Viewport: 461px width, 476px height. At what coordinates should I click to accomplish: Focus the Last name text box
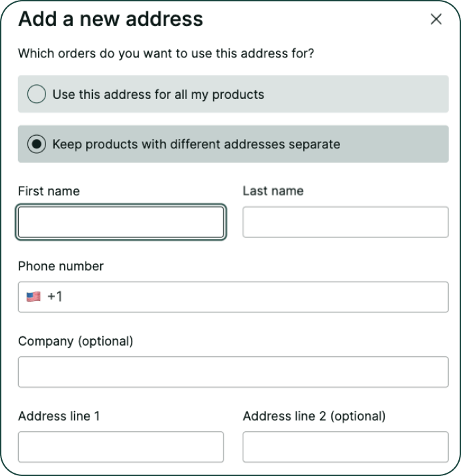pos(345,223)
